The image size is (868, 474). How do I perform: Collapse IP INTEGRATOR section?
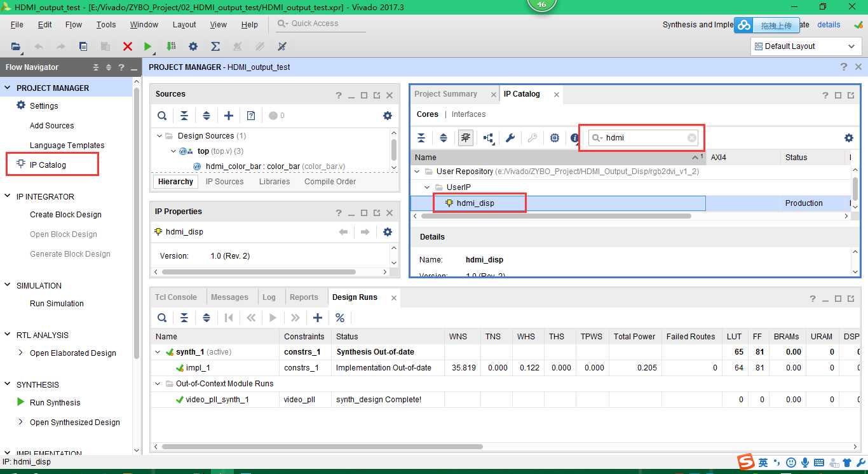pyautogui.click(x=8, y=196)
